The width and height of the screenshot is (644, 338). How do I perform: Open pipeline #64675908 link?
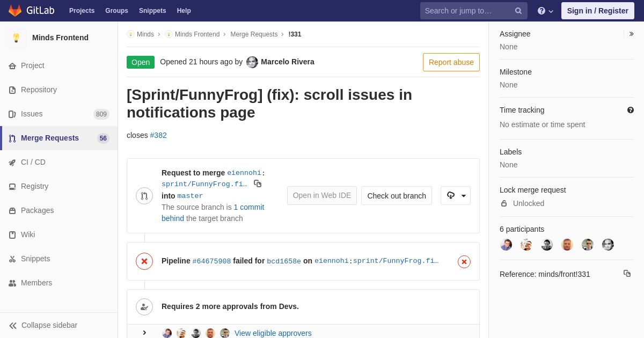tap(211, 261)
